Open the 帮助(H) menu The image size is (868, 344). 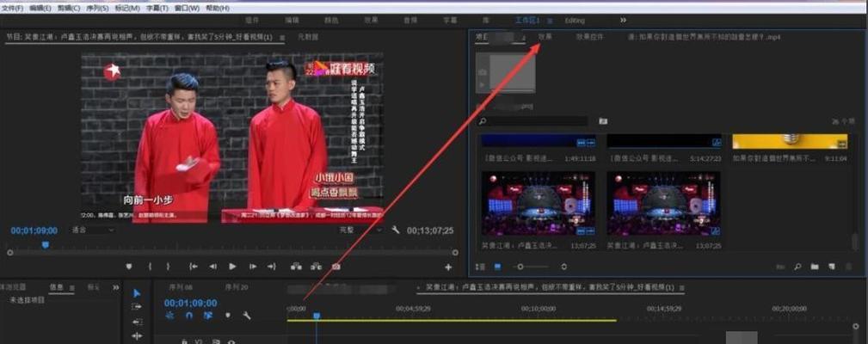coord(217,9)
